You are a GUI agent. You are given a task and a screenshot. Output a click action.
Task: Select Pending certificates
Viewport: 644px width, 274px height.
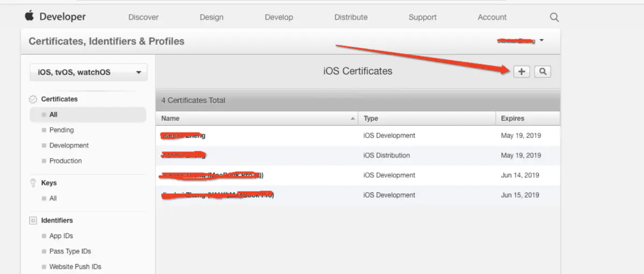[x=61, y=130]
